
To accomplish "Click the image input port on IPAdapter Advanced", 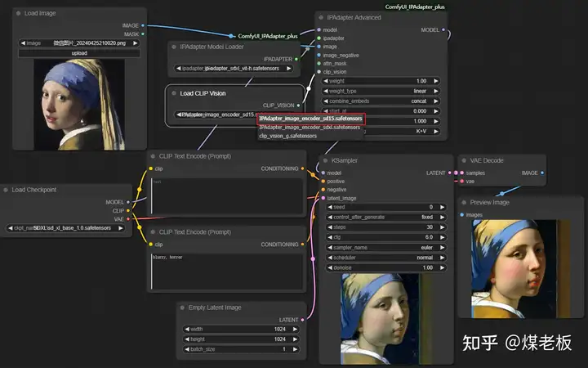I will coord(319,47).
